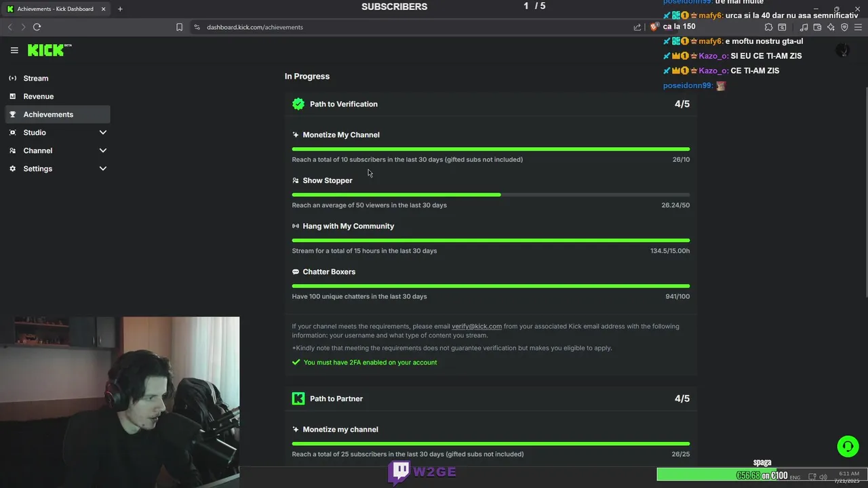Click the Channel icon in the sidebar
The height and width of the screenshot is (488, 868).
[12, 150]
